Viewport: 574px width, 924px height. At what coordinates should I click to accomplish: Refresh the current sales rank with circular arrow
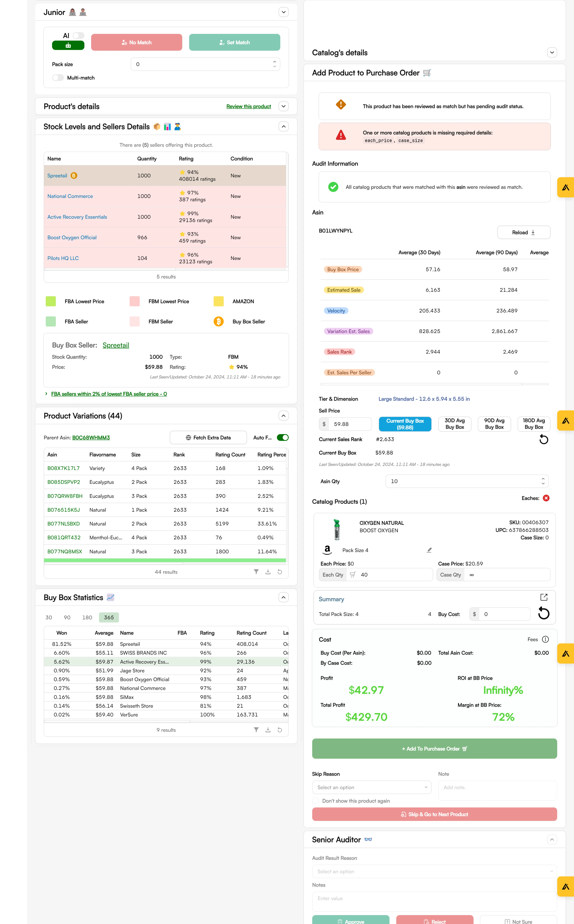point(544,439)
